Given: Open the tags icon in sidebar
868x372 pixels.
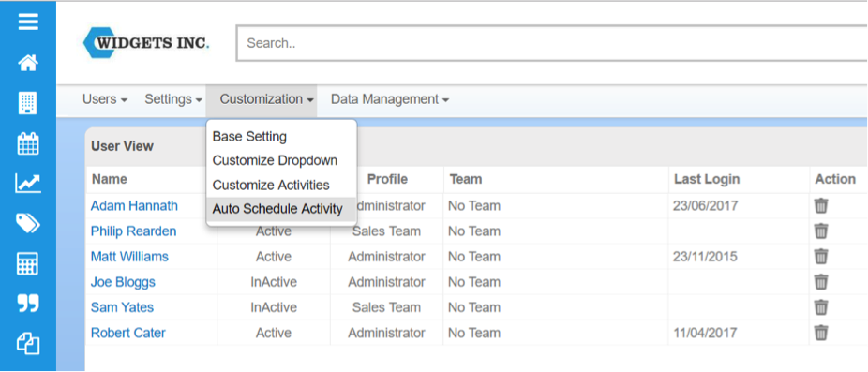Looking at the screenshot, I should tap(28, 223).
